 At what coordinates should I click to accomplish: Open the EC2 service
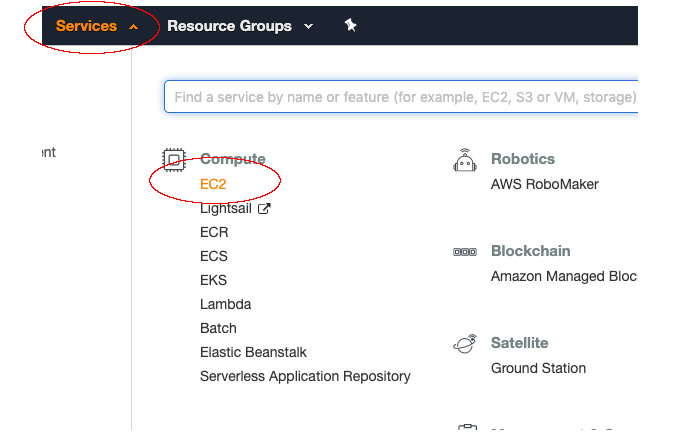click(213, 184)
